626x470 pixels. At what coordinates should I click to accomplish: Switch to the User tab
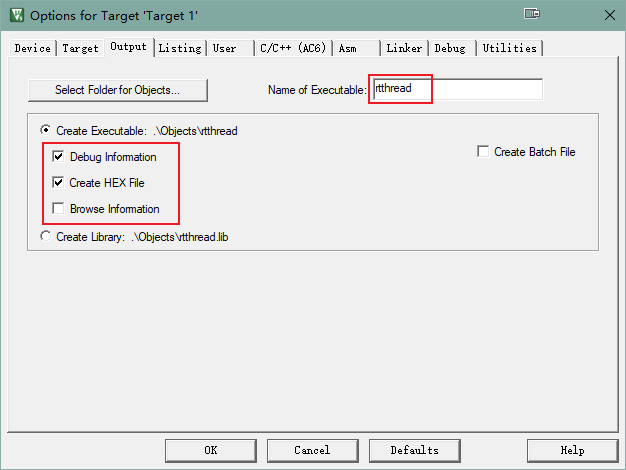[x=225, y=48]
